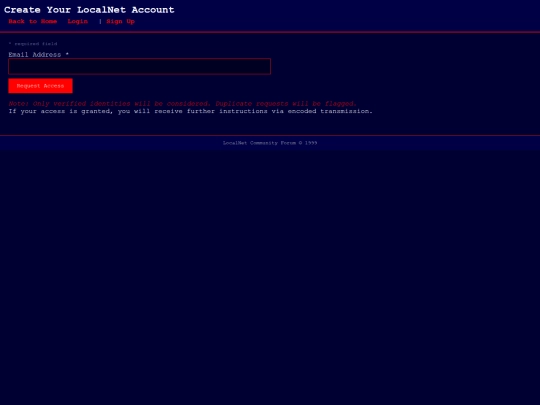
Task: Open the Back to Home link
Action: click(x=33, y=21)
